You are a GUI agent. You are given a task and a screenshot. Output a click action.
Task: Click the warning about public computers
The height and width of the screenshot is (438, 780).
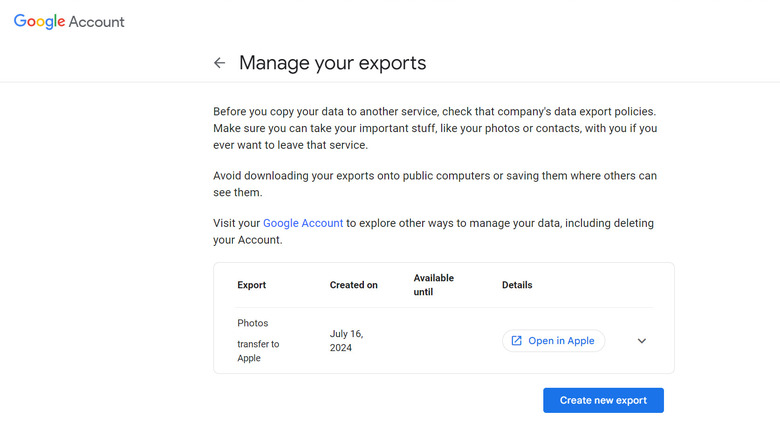click(434, 184)
